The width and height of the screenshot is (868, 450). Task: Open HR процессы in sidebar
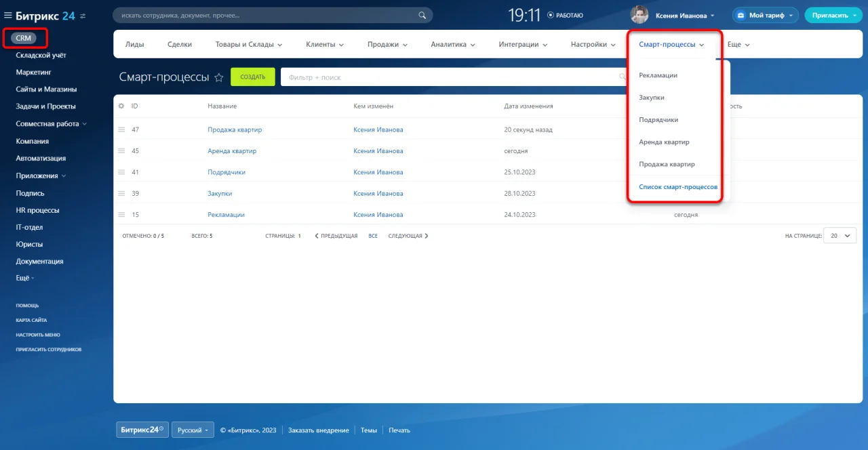pyautogui.click(x=37, y=210)
